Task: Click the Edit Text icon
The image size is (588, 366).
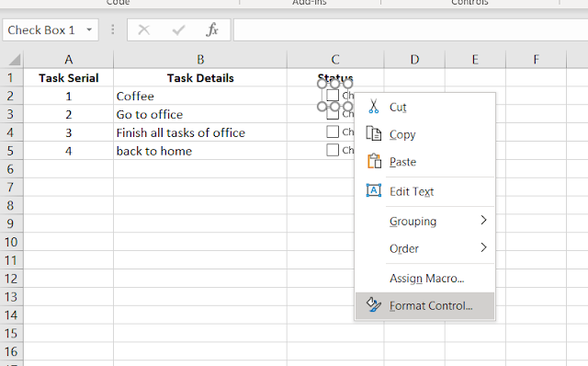Action: click(374, 190)
